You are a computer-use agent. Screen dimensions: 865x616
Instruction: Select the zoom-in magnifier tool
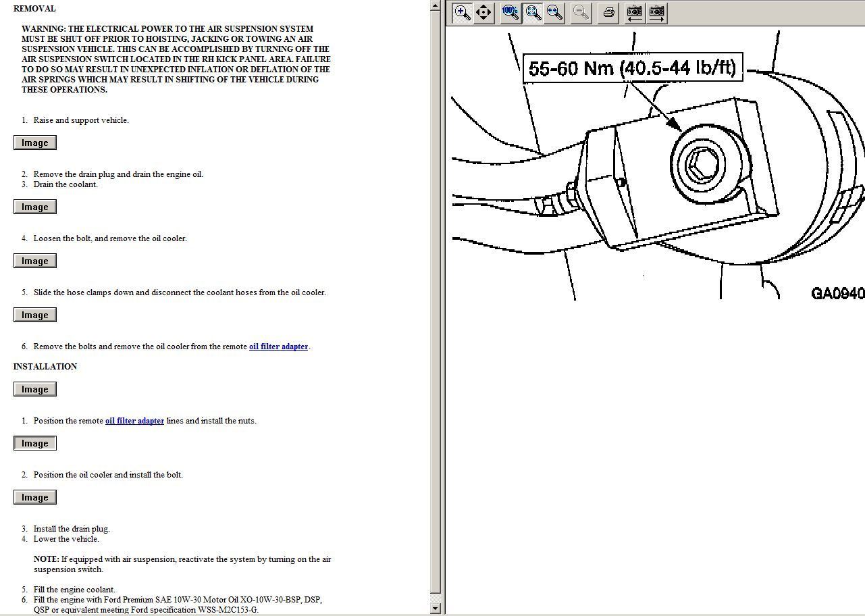point(463,13)
